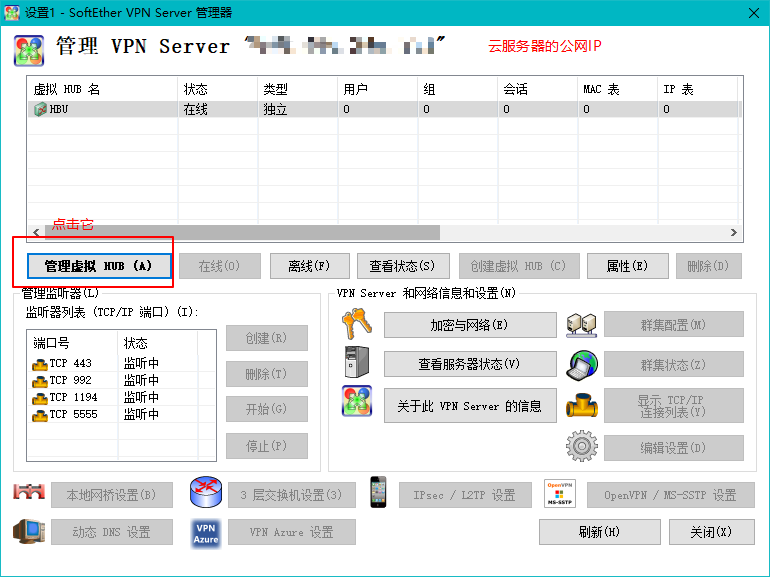This screenshot has height=577, width=770.
Task: Click the VPN Server manager logo icon
Action: point(29,51)
